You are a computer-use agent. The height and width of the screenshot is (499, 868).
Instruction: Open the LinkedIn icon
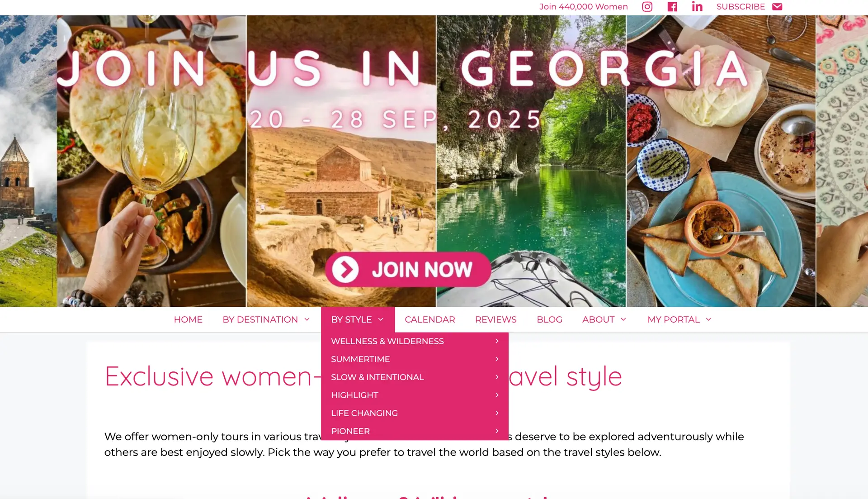coord(697,7)
